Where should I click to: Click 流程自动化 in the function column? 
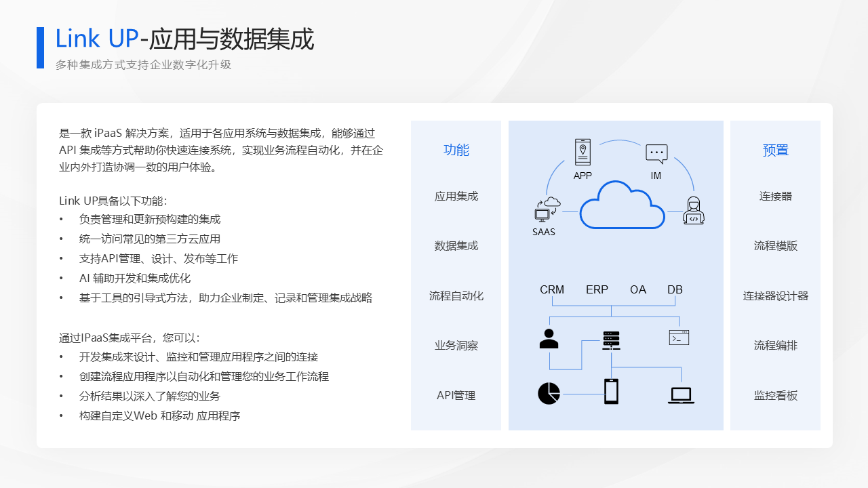click(456, 296)
